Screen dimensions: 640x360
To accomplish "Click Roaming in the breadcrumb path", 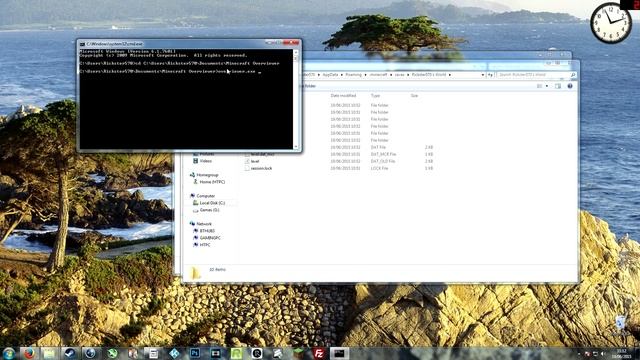I will (353, 75).
